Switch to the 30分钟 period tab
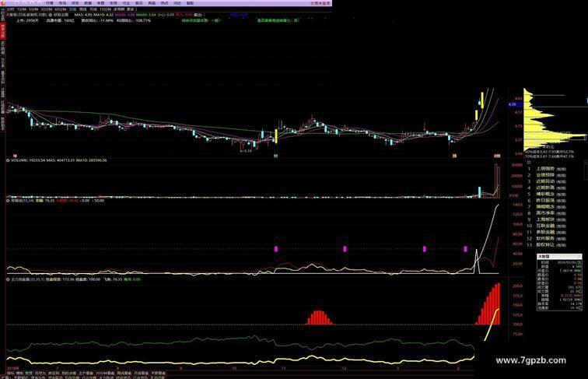 [47, 9]
